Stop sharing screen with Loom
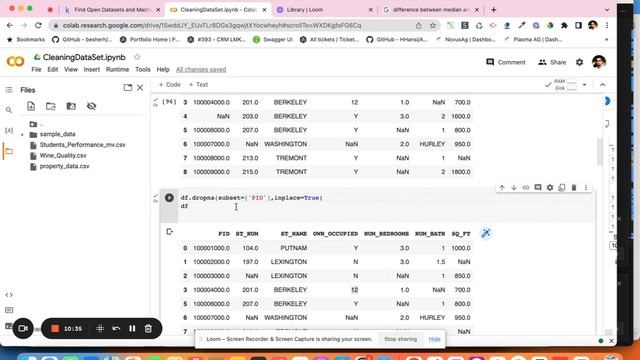This screenshot has height=360, width=640. (400, 339)
